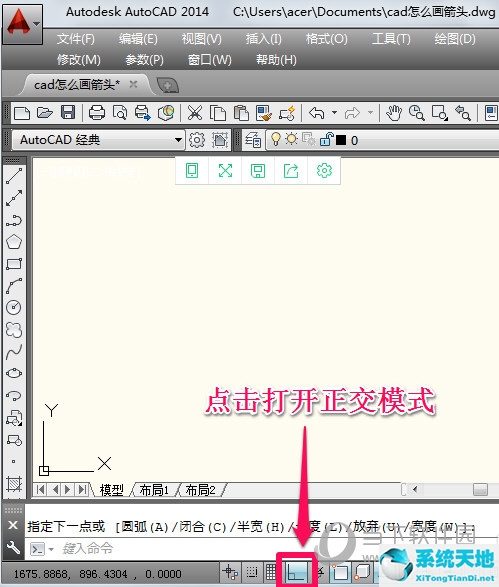Image resolution: width=499 pixels, height=587 pixels.
Task: Toggle layer 0 on/off lightbulb
Action: coord(276,140)
